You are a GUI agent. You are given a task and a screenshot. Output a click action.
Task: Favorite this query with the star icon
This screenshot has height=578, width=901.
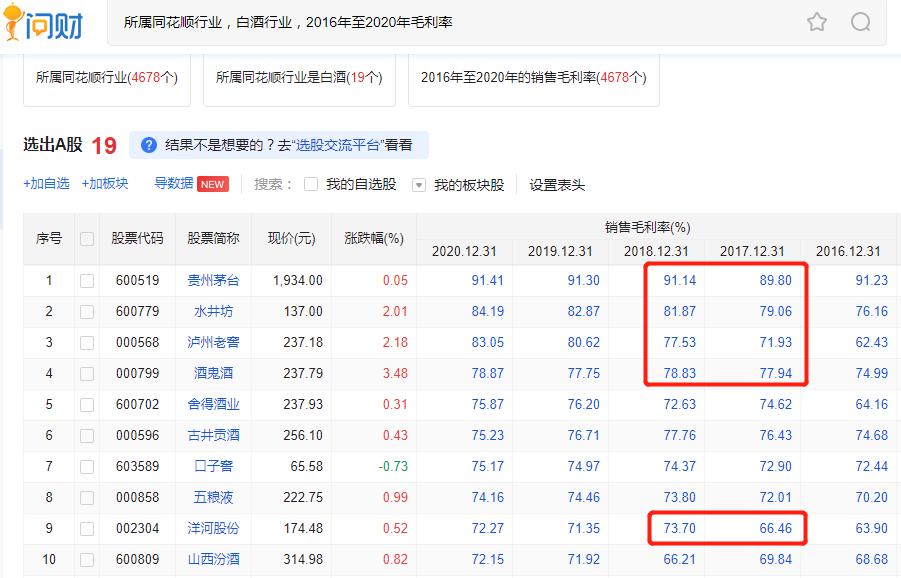[817, 22]
